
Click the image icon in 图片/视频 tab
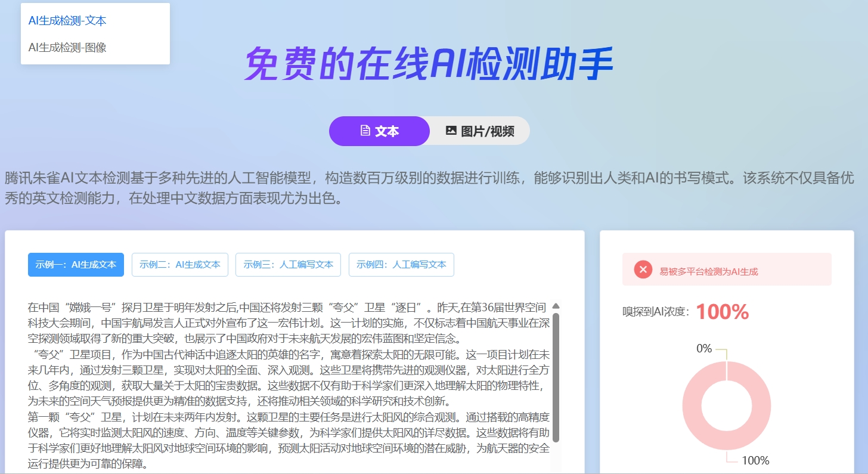(x=451, y=131)
